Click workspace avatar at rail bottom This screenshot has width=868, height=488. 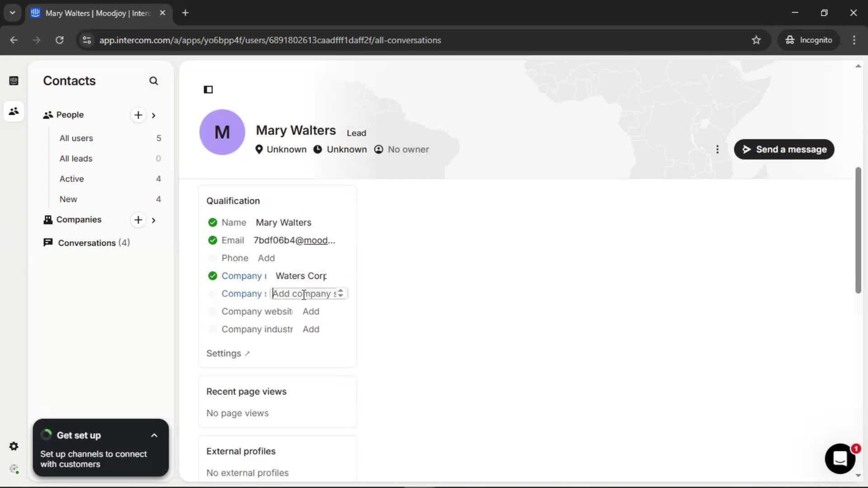point(14,469)
